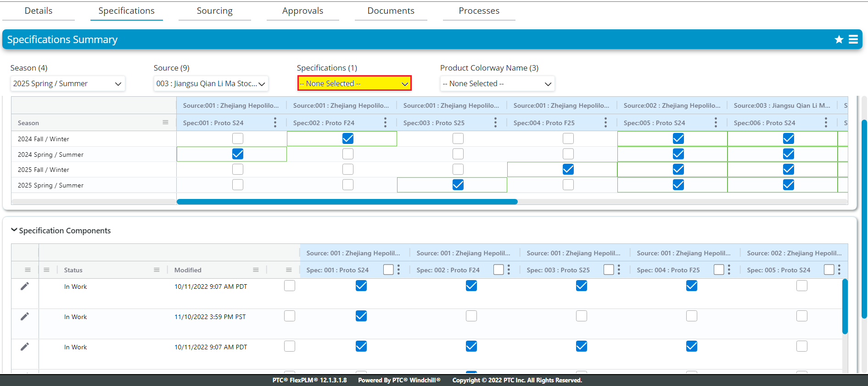Viewport: 868px width, 386px height.
Task: Check header checkbox for Spec: 005 Proto S24
Action: coord(829,270)
